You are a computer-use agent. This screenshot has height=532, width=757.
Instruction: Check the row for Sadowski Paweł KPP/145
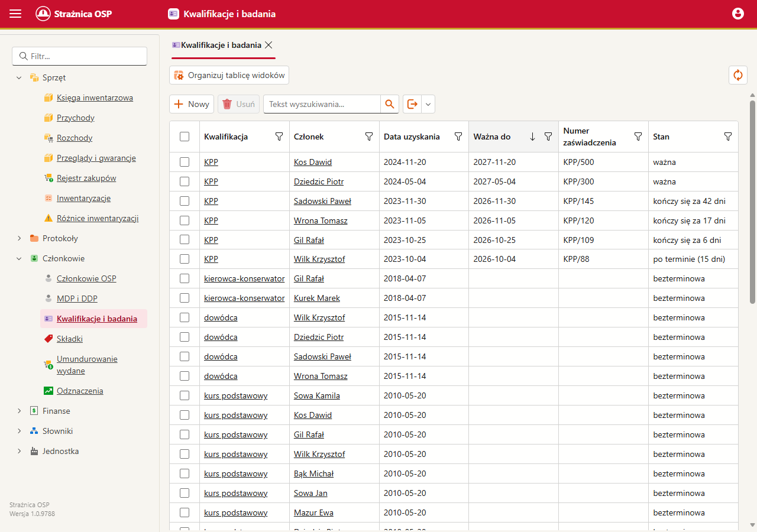185,201
